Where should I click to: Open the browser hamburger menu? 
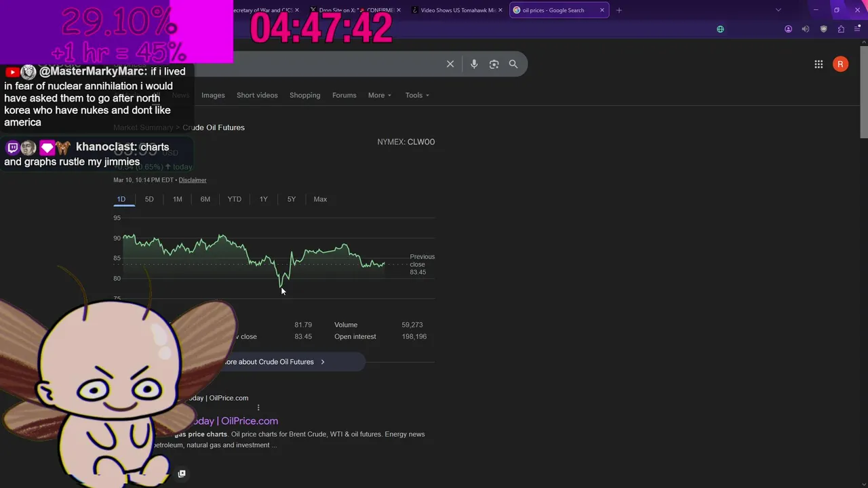point(858,29)
